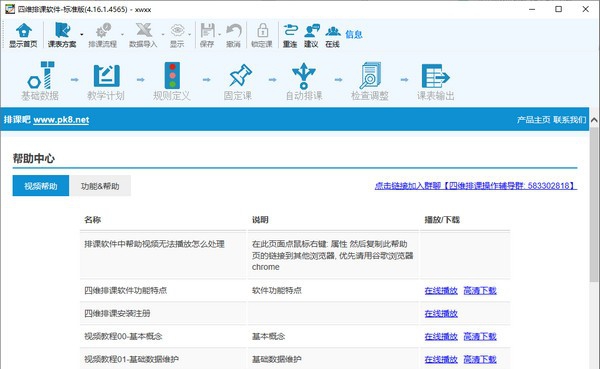Open the 课表方案 toolbar icon
This screenshot has width=600, height=369.
(x=62, y=31)
